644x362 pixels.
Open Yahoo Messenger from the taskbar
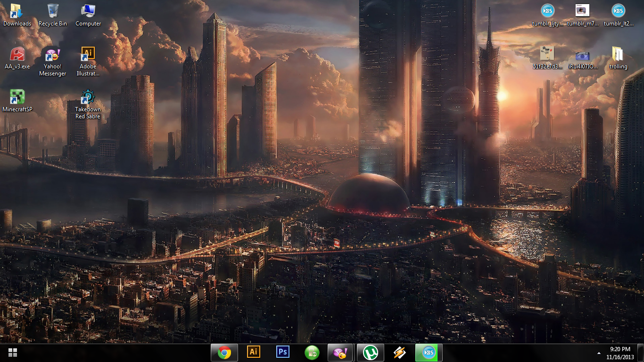[x=341, y=352]
